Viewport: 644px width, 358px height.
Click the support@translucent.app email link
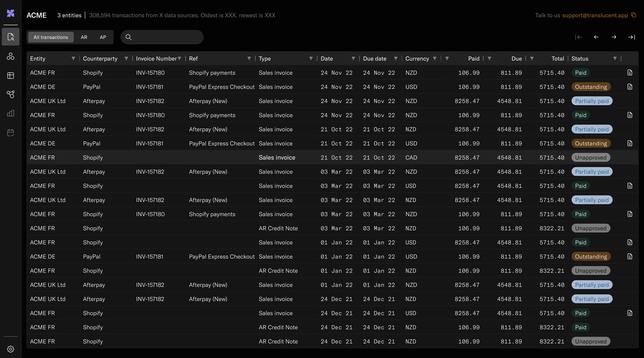(595, 15)
